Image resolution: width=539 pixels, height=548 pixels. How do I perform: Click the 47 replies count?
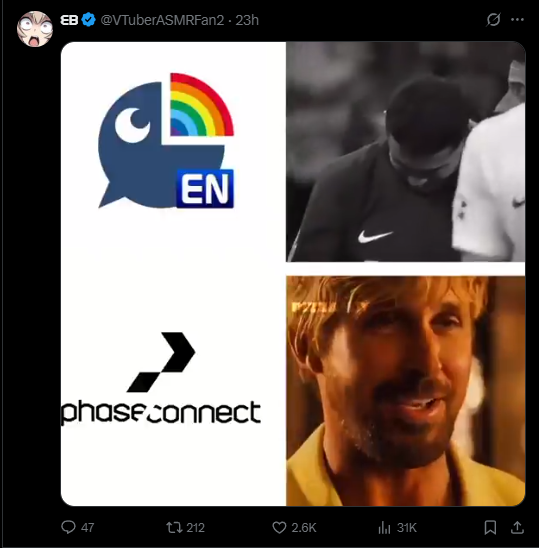coord(87,528)
